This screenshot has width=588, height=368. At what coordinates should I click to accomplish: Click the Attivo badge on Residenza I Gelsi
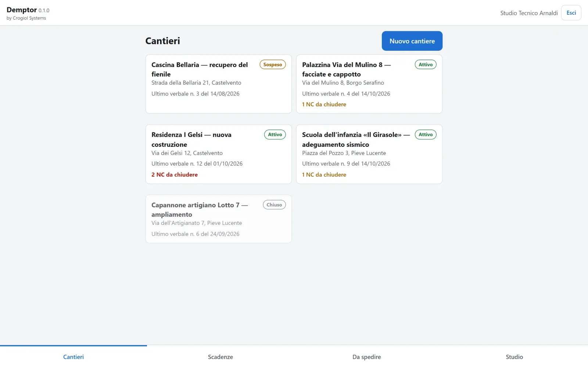[275, 134]
